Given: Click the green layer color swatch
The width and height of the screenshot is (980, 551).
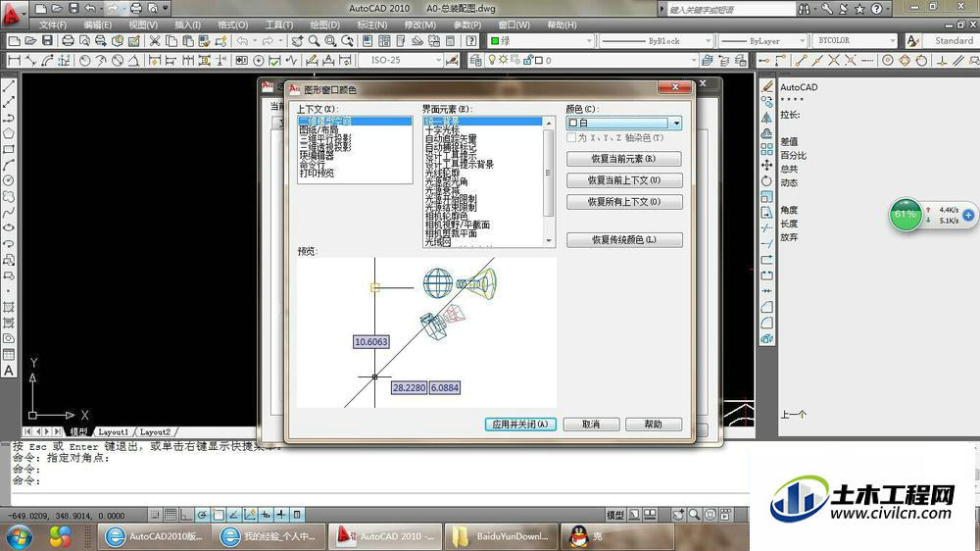Looking at the screenshot, I should [494, 40].
